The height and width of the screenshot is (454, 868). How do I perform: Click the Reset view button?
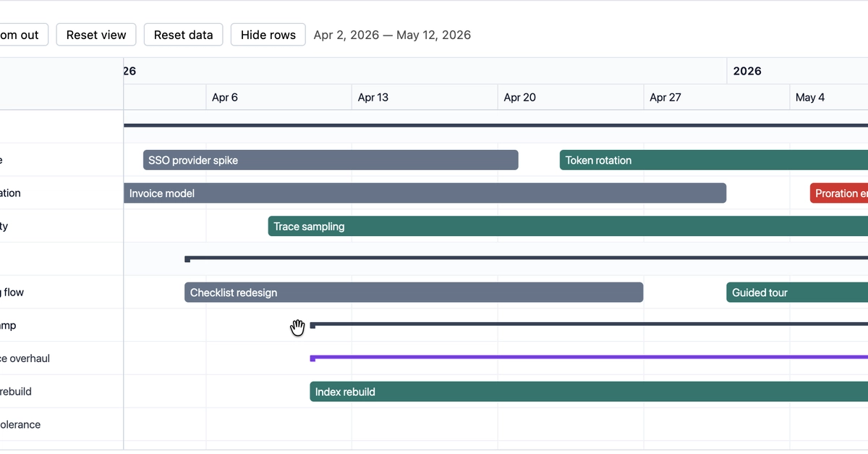click(96, 35)
